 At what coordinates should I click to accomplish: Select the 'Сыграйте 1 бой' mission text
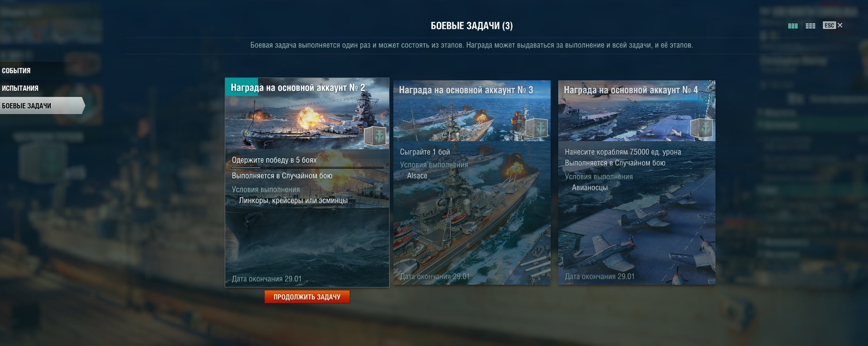[x=425, y=152]
